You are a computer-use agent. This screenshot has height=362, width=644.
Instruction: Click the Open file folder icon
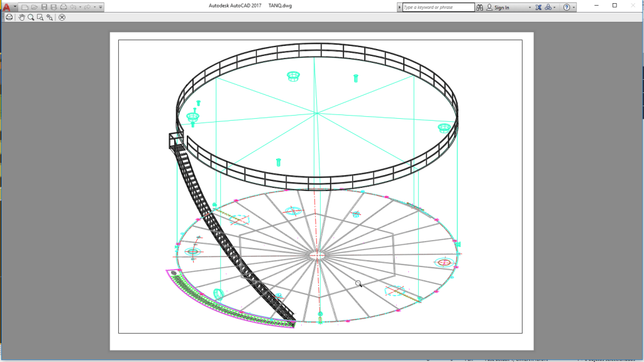pos(35,7)
